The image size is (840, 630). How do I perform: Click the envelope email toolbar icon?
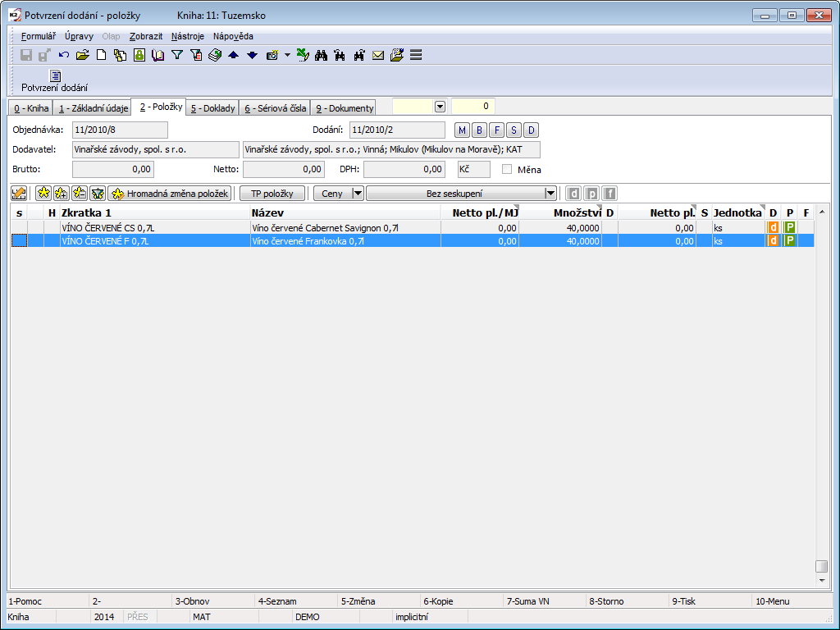[378, 55]
